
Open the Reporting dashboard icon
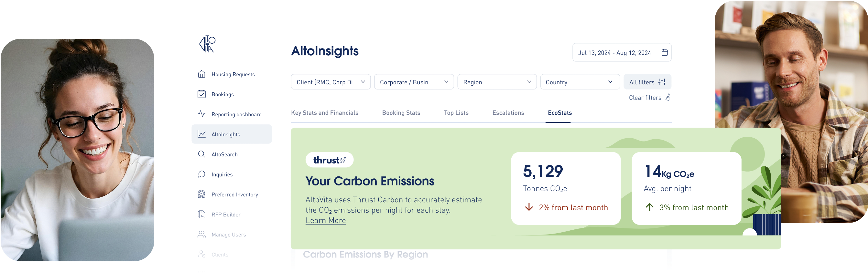tap(201, 114)
